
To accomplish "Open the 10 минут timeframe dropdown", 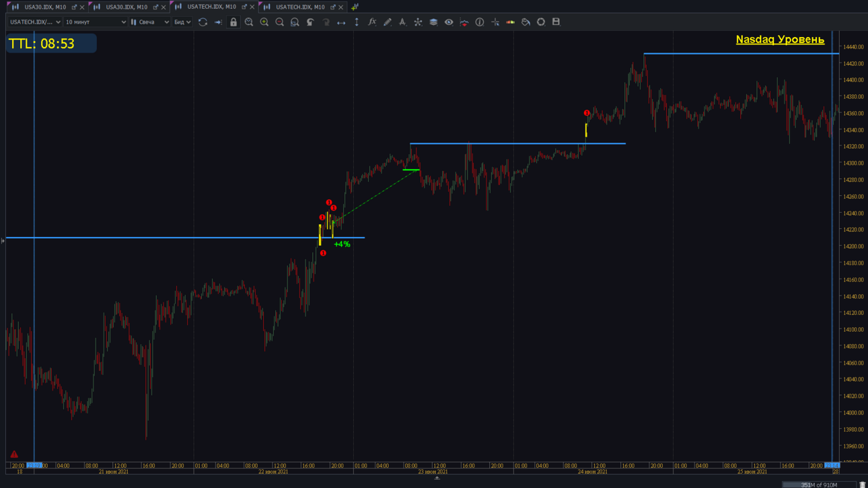I will click(96, 22).
